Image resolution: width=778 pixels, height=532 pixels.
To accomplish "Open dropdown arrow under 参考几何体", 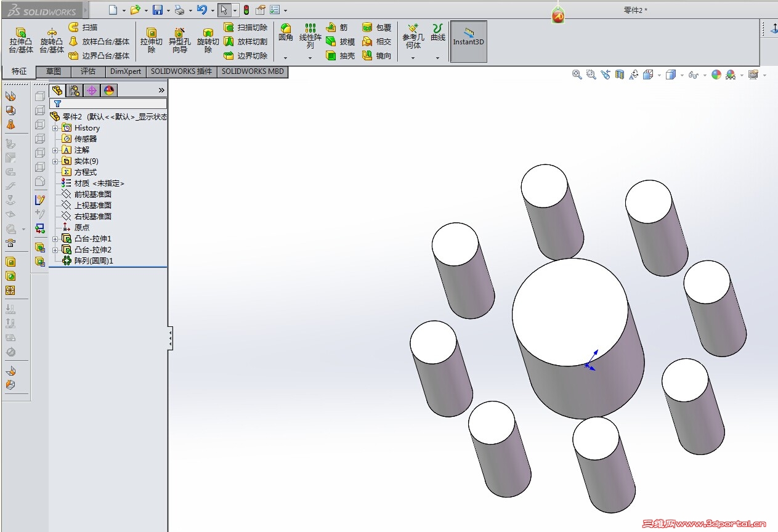I will tap(413, 58).
